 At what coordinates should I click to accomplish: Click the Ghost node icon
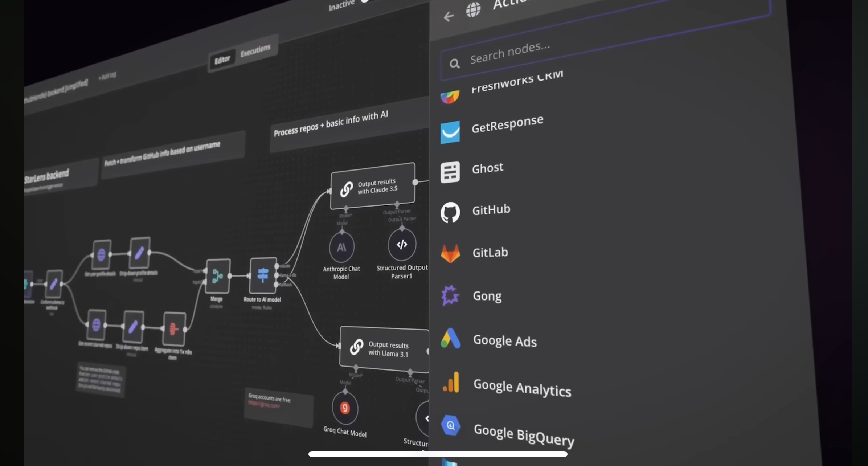pos(450,172)
